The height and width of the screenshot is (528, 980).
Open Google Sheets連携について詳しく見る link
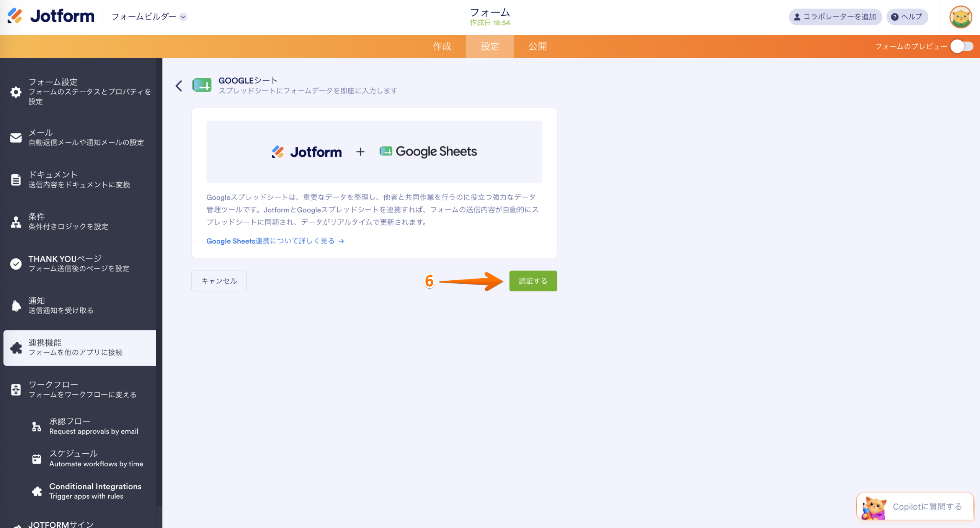click(x=275, y=241)
